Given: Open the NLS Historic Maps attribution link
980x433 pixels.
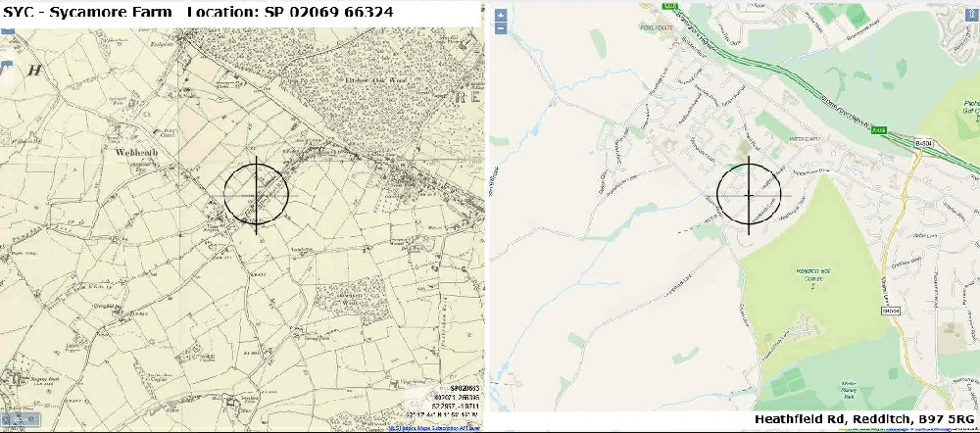Looking at the screenshot, I should point(434,429).
